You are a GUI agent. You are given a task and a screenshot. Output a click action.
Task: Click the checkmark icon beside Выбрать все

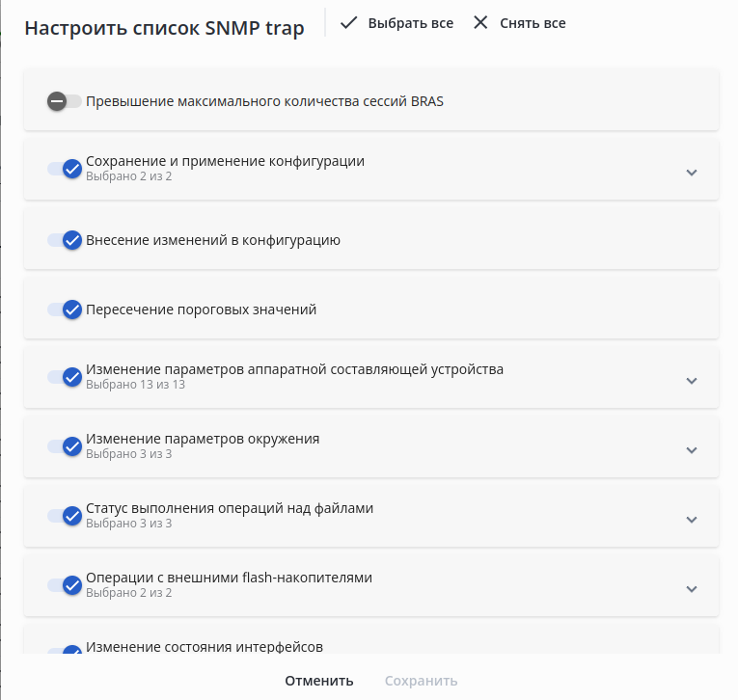point(348,22)
